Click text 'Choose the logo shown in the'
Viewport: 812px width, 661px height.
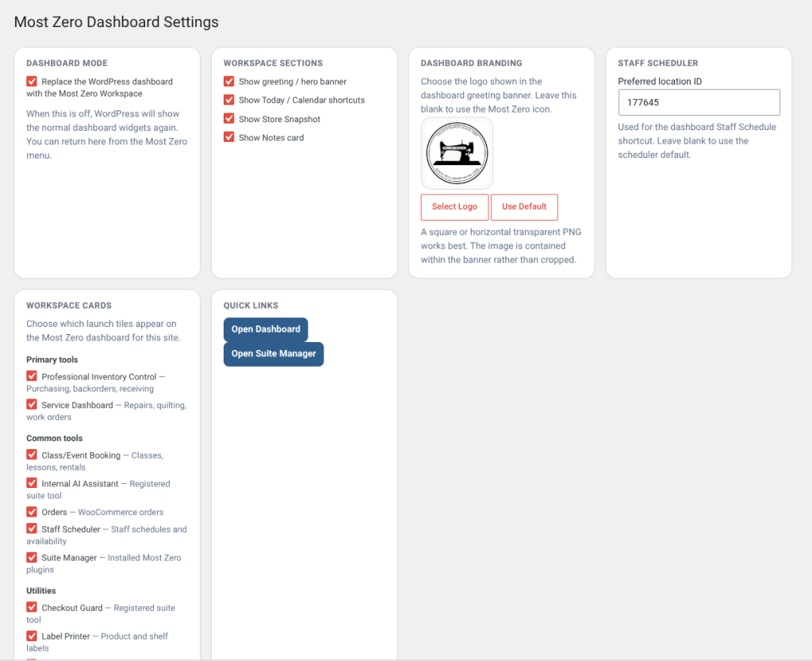click(481, 81)
